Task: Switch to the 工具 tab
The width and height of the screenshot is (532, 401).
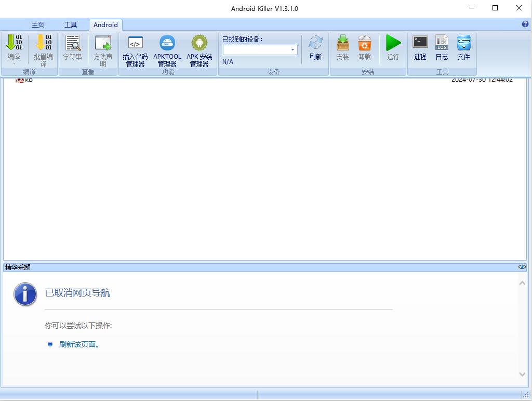Action: (71, 25)
